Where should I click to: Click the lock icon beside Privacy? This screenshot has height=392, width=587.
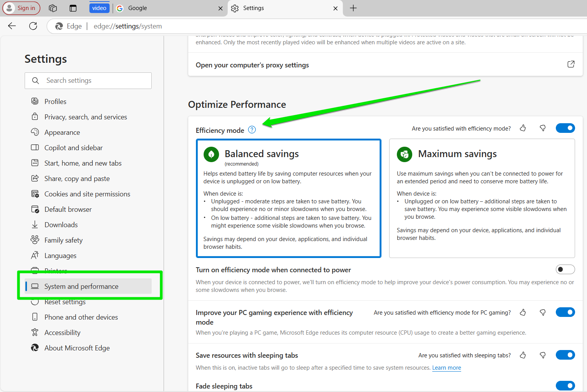click(35, 116)
